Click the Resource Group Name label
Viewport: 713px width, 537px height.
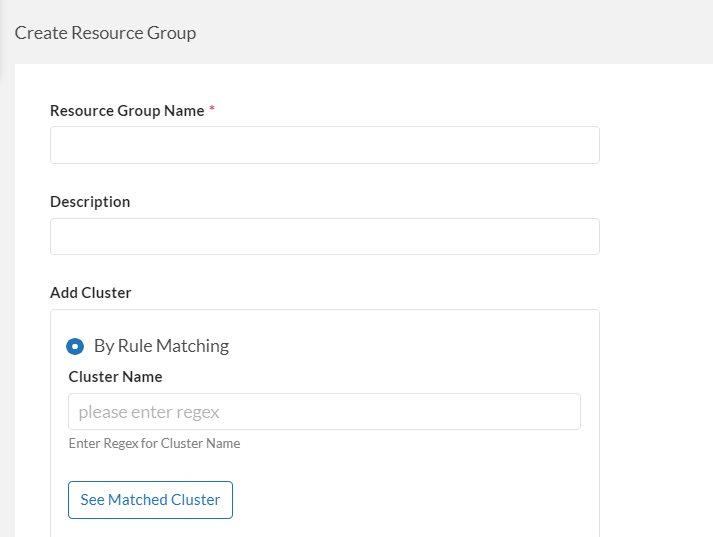pyautogui.click(x=127, y=111)
